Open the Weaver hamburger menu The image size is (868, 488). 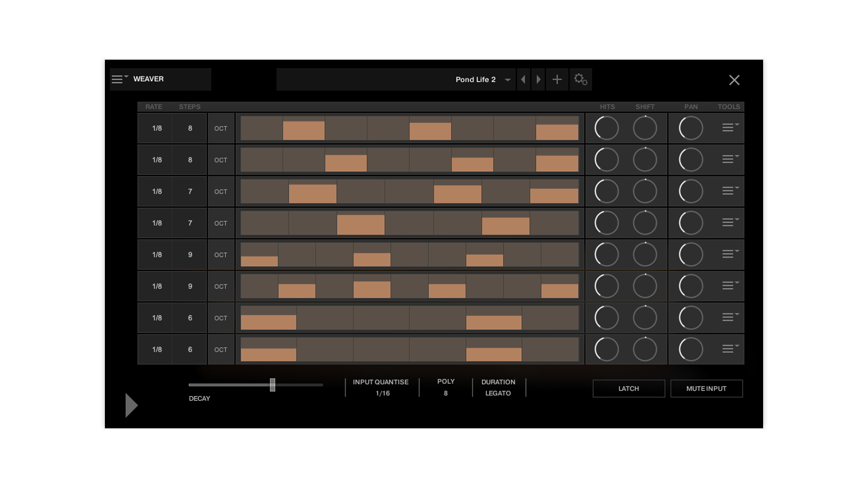coord(118,79)
